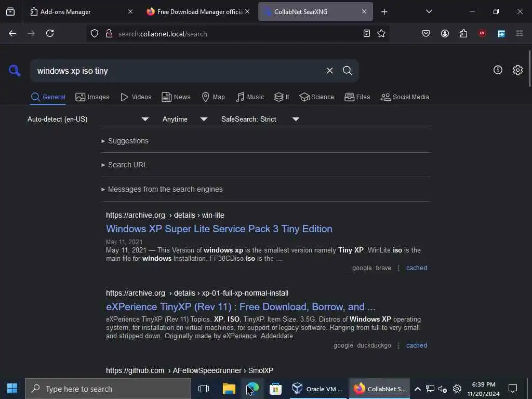
Task: Reload the current page
Action: coord(50,33)
